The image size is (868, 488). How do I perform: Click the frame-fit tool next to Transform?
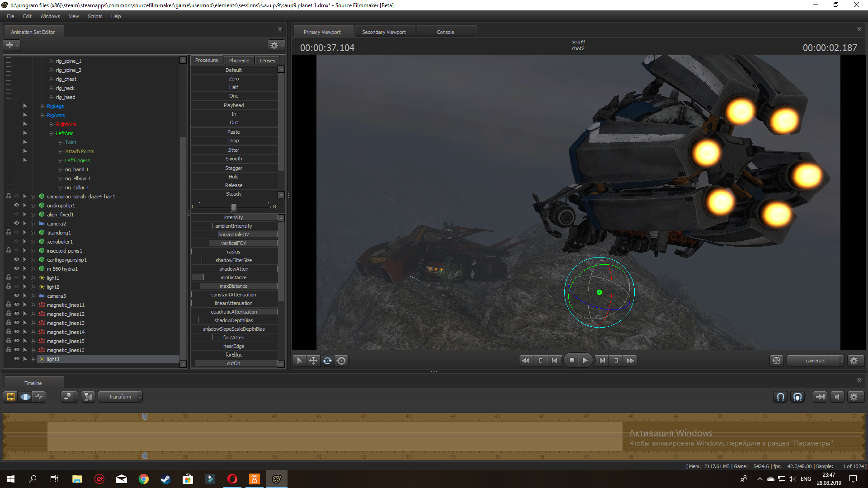88,397
